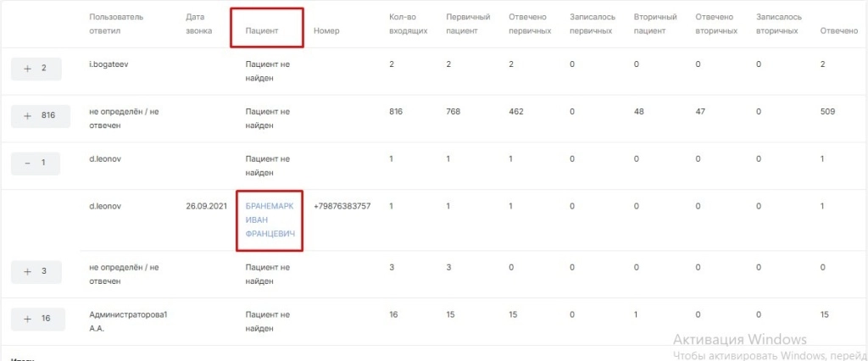
Task: Expand the group with 816 calls
Action: click(x=36, y=116)
